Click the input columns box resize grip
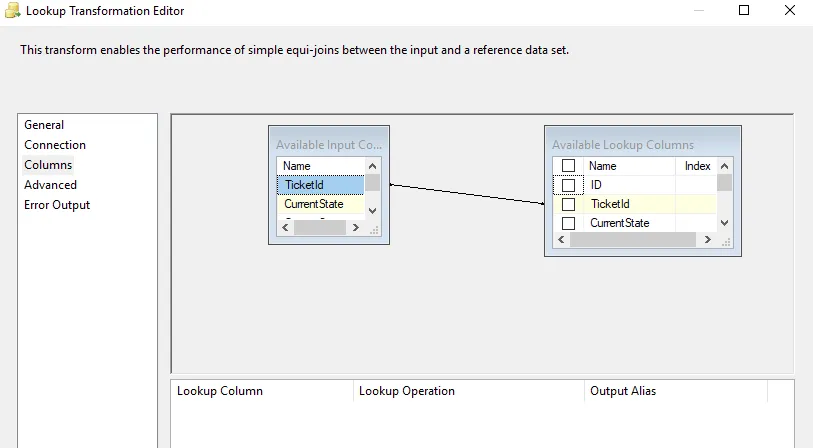This screenshot has height=448, width=813. click(x=374, y=230)
